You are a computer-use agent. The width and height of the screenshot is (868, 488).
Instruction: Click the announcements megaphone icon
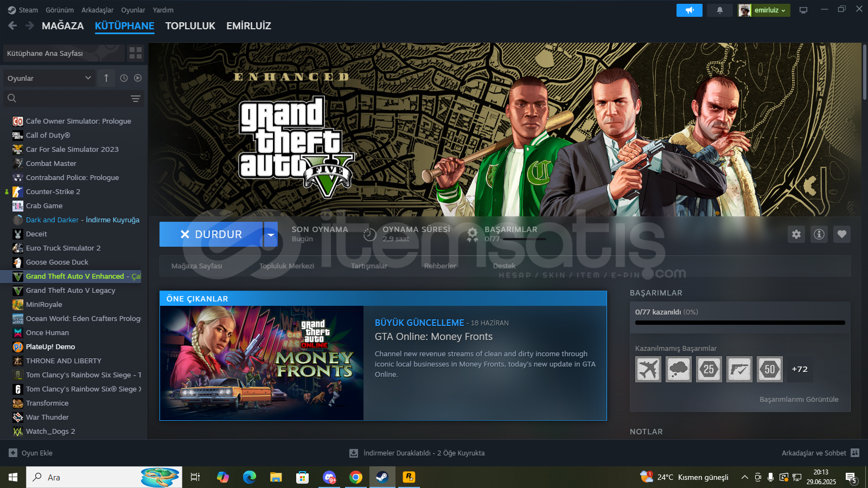coord(690,10)
